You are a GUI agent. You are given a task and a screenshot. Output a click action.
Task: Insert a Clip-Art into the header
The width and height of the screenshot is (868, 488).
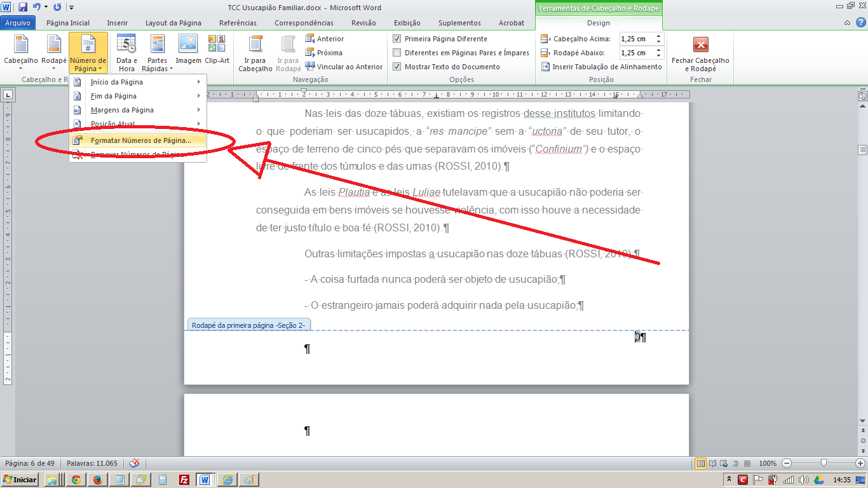point(217,51)
